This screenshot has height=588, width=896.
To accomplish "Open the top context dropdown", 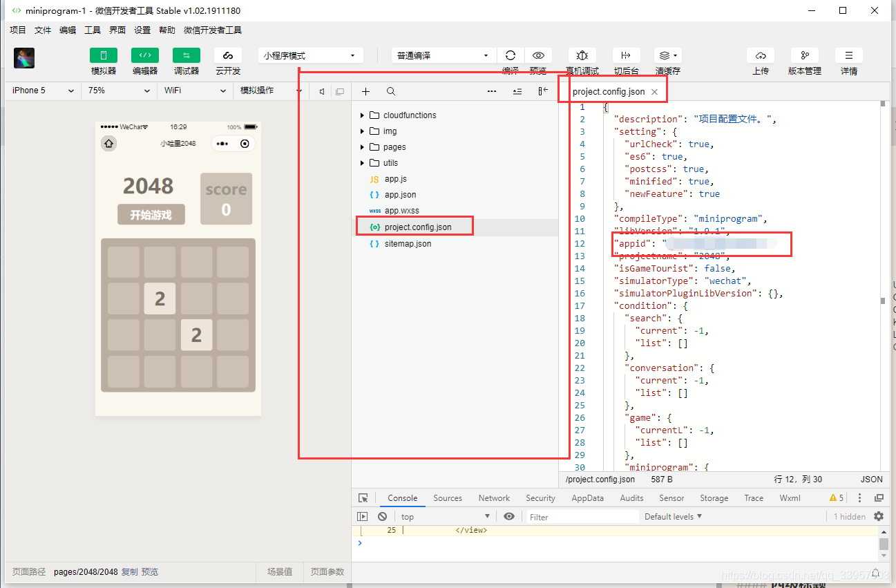I will pyautogui.click(x=445, y=517).
